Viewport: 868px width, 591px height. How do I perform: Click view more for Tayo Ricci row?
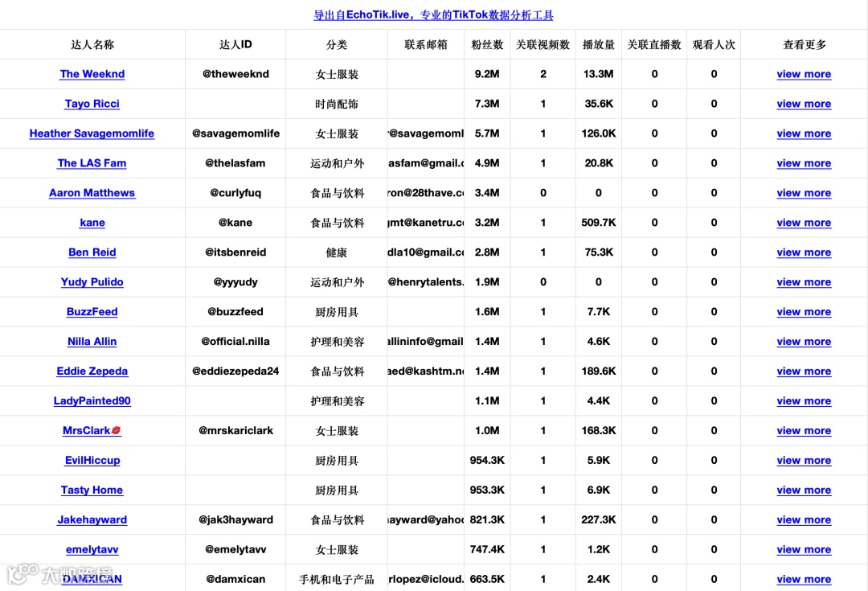[804, 104]
